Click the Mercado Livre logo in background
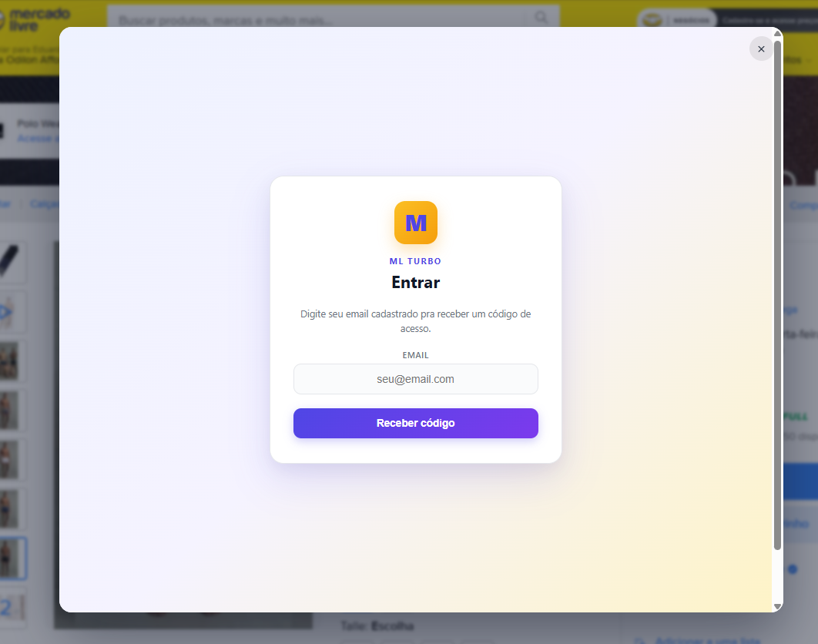 click(35, 19)
